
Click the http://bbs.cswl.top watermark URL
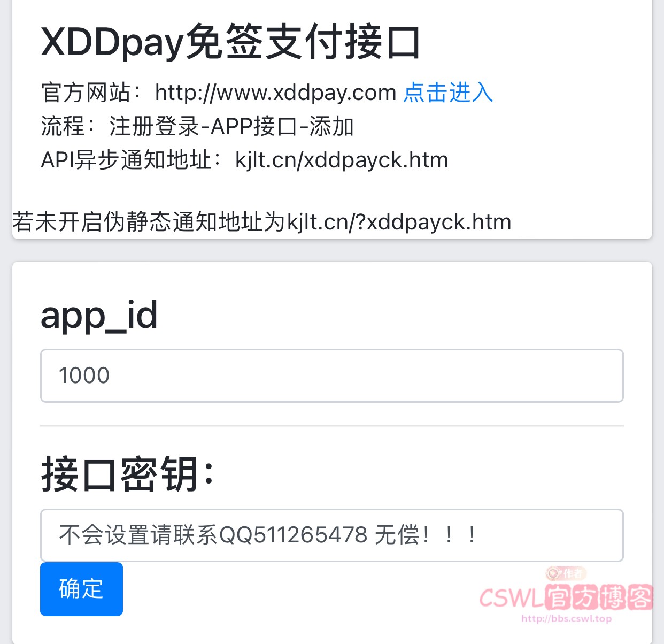(566, 619)
